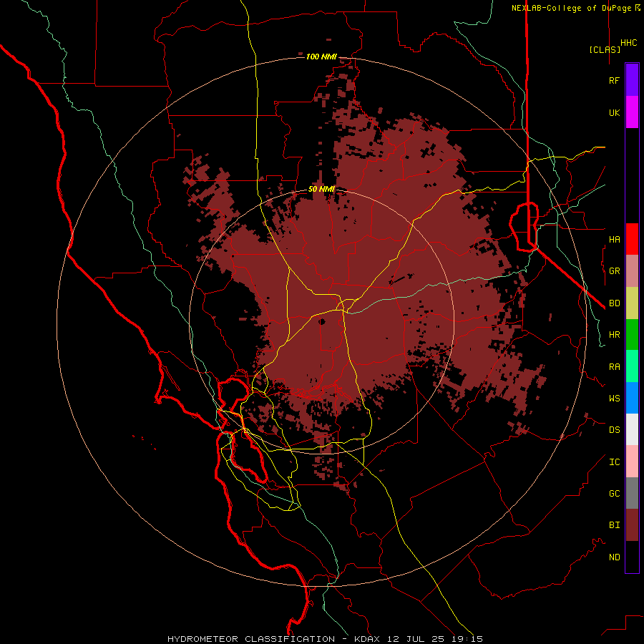Click the 100 NMI range ring label
Image resolution: width=644 pixels, height=644 pixels.
click(321, 57)
